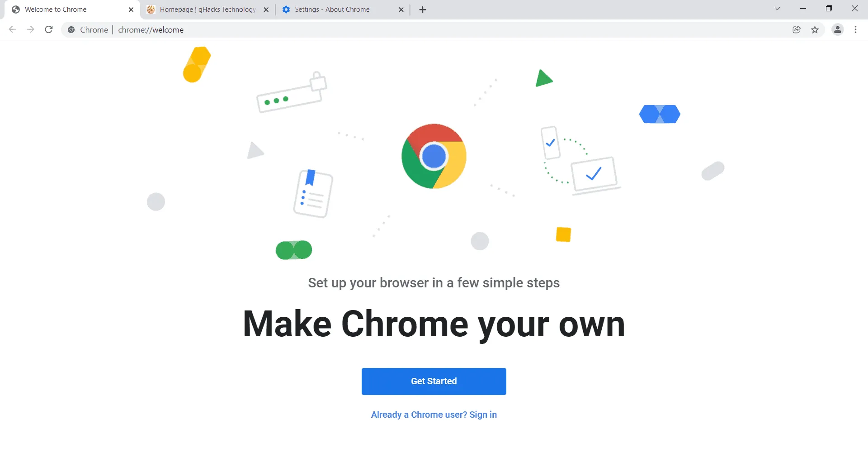Viewport: 868px width, 458px height.
Task: Go forward with the forward arrow
Action: [30, 30]
